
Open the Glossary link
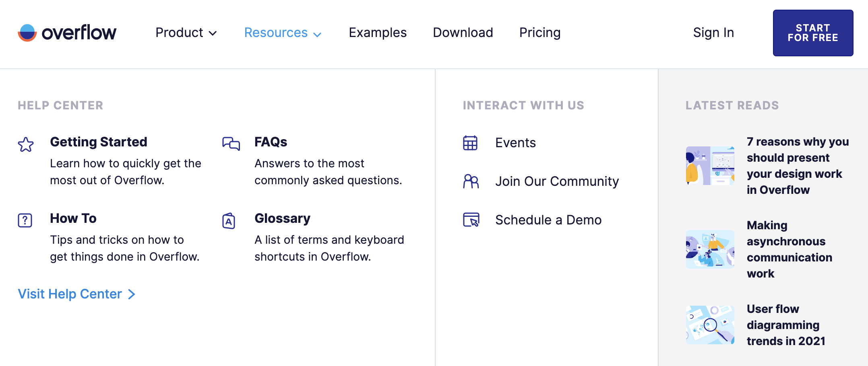click(282, 218)
